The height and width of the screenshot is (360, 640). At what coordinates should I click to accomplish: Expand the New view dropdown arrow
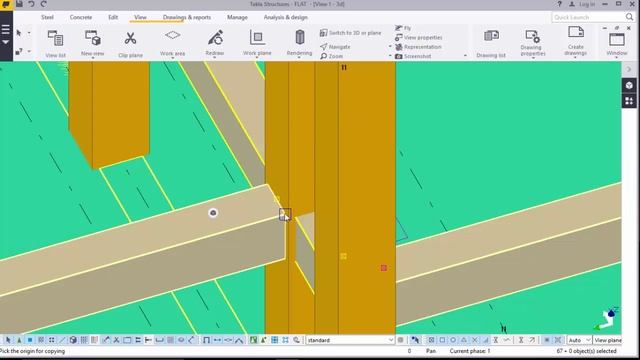(x=93, y=58)
